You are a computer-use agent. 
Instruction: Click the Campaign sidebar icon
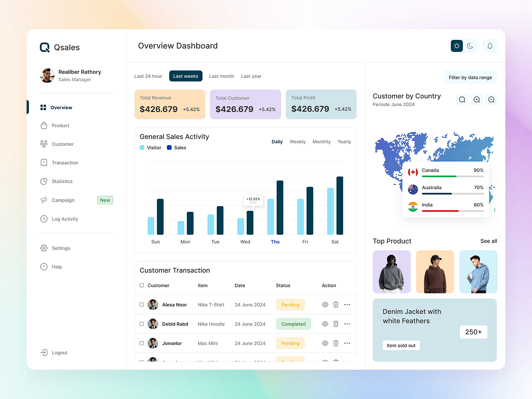point(44,200)
